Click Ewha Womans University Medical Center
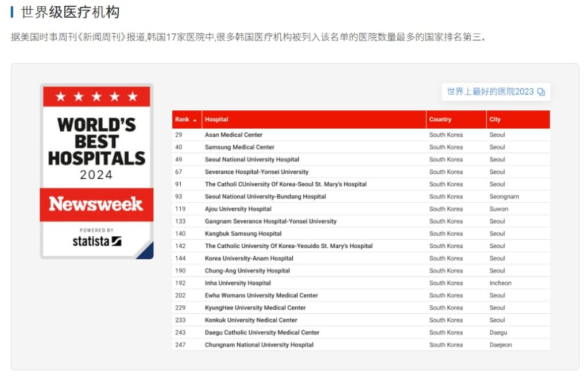Image resolution: width=588 pixels, height=376 pixels. coord(261,296)
